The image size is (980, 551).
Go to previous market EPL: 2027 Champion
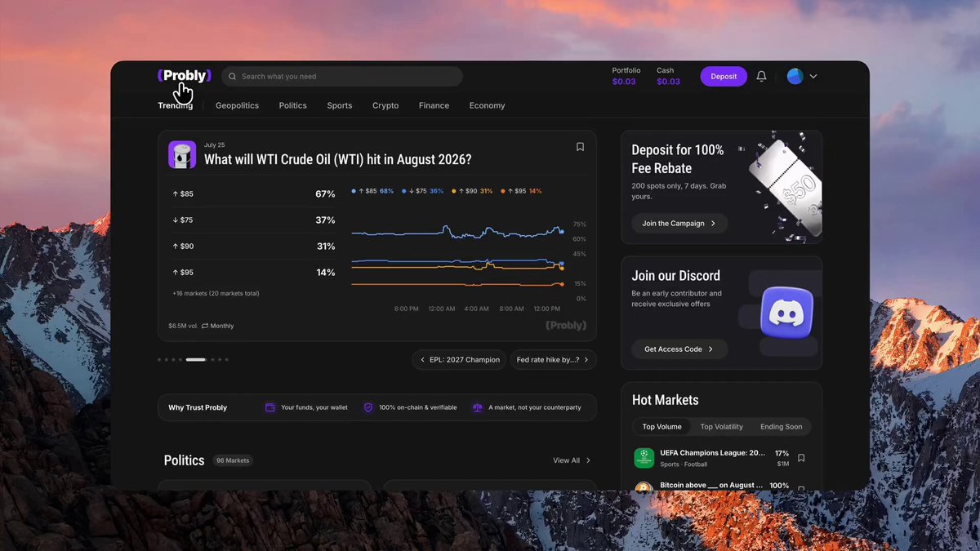click(460, 359)
